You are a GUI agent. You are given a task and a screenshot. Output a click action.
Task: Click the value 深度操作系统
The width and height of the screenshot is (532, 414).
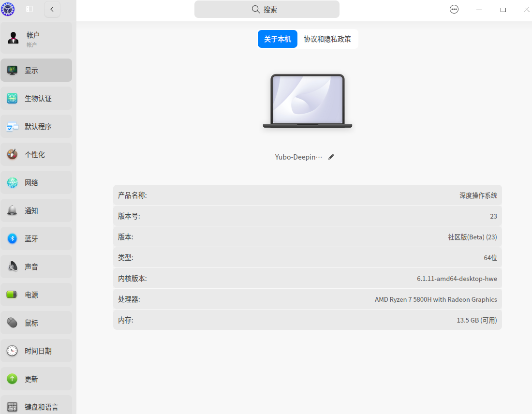(478, 195)
